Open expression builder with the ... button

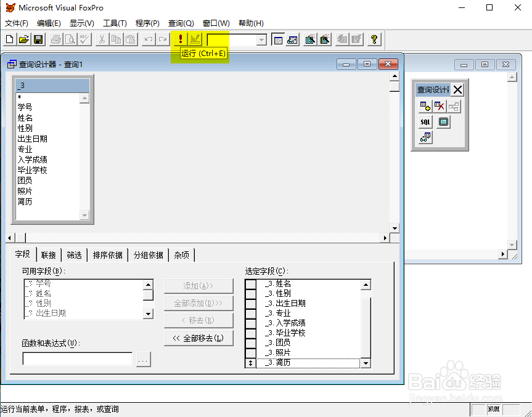tap(143, 360)
